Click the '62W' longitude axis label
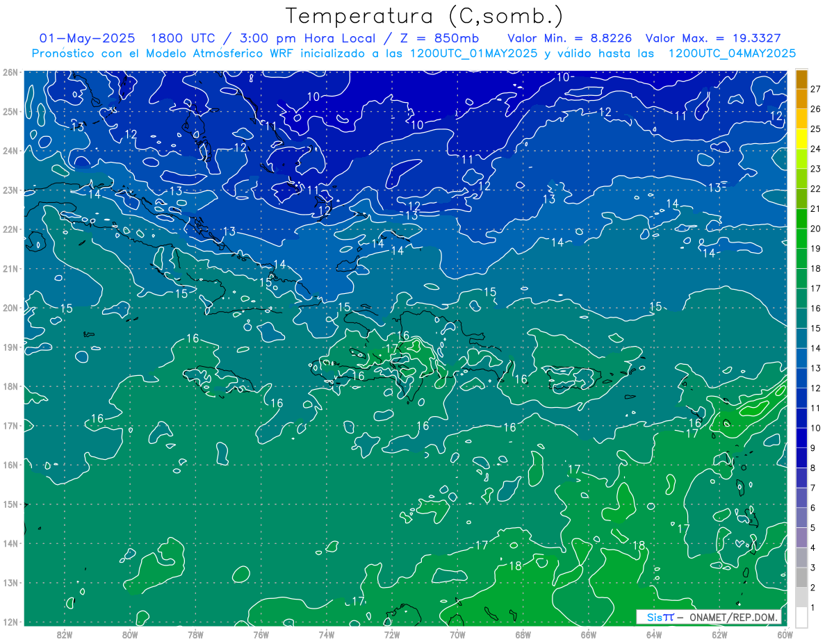 tap(719, 634)
